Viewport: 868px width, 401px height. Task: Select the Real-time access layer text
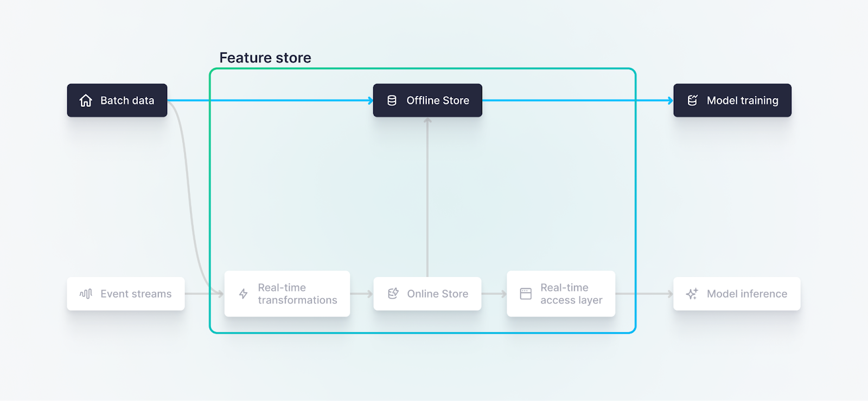(x=571, y=294)
